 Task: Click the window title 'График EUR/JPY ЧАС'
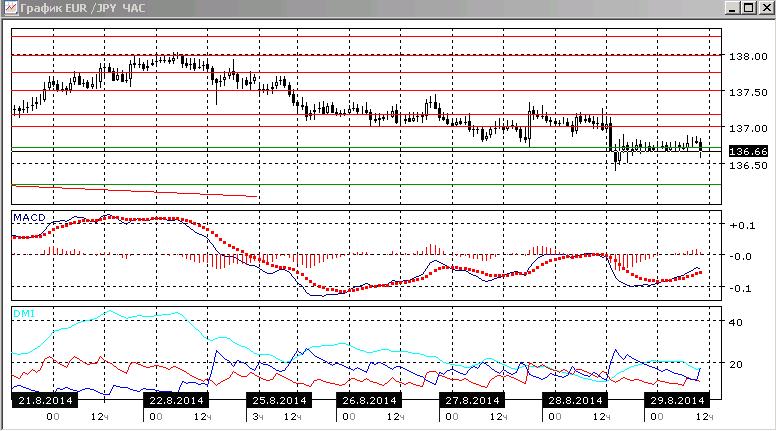click(83, 8)
